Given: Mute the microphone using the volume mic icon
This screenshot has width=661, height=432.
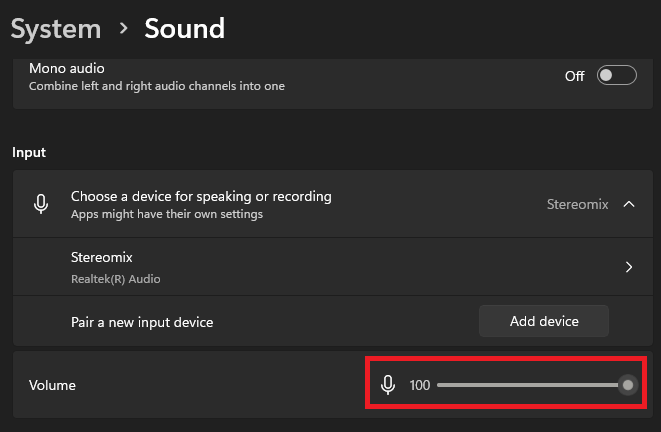Looking at the screenshot, I should 388,385.
